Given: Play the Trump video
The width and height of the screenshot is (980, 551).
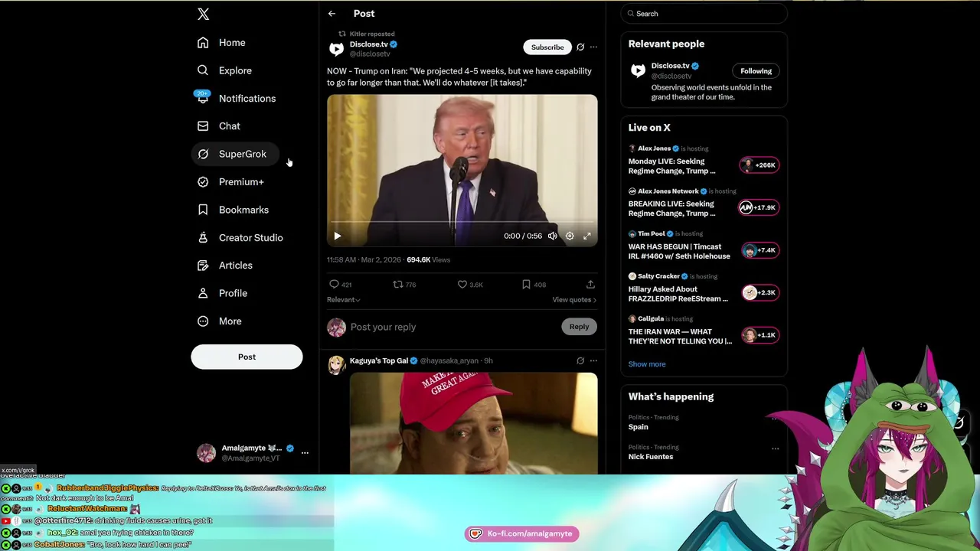Looking at the screenshot, I should (x=337, y=236).
